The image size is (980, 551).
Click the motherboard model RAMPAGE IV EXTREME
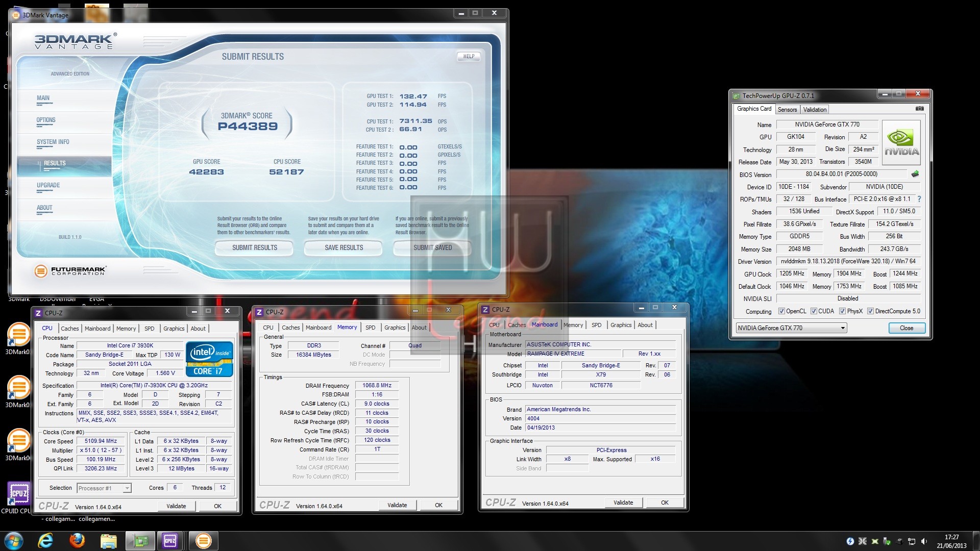coord(574,354)
